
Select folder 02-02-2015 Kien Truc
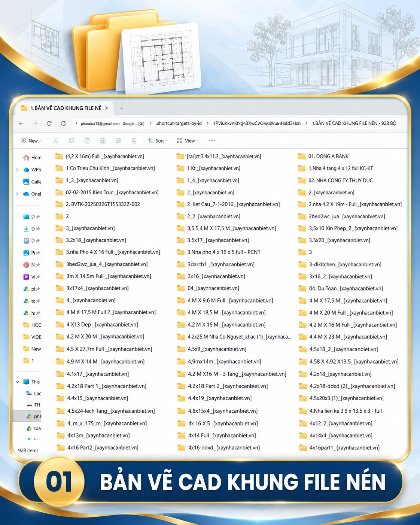pos(107,192)
